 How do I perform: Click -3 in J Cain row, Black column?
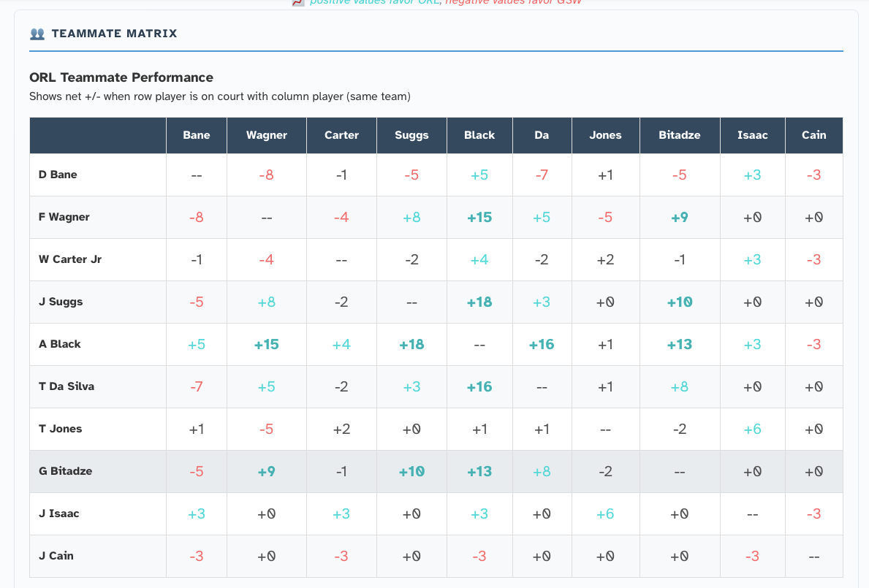tap(479, 557)
